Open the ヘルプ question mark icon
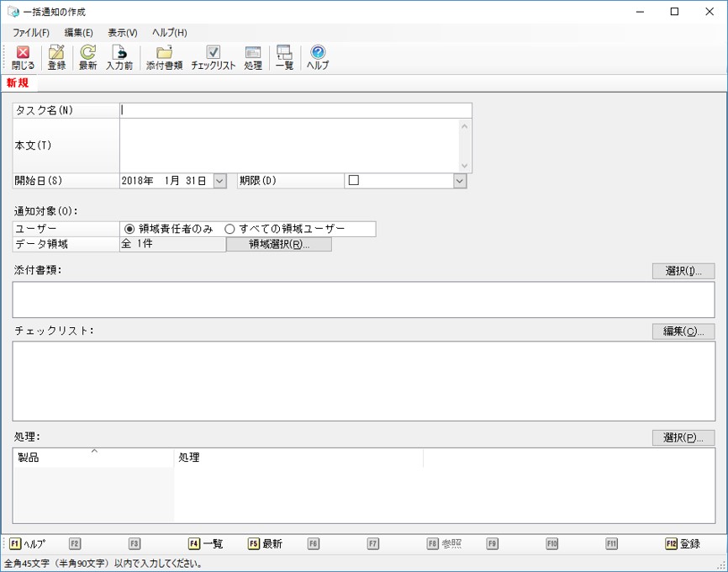 [318, 57]
